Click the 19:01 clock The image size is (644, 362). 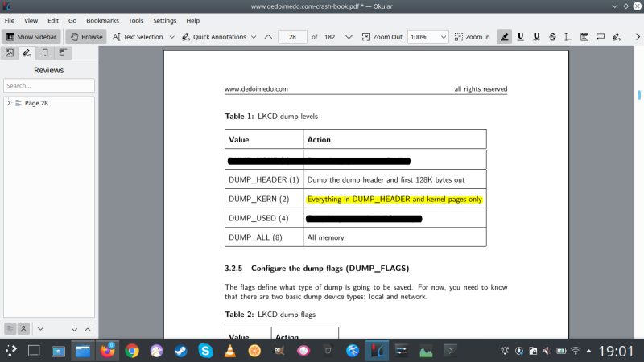point(616,351)
